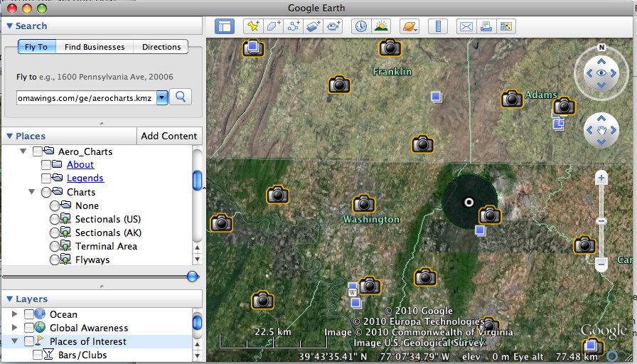This screenshot has height=364, width=637.
Task: Open the Directions tab
Action: click(x=161, y=47)
